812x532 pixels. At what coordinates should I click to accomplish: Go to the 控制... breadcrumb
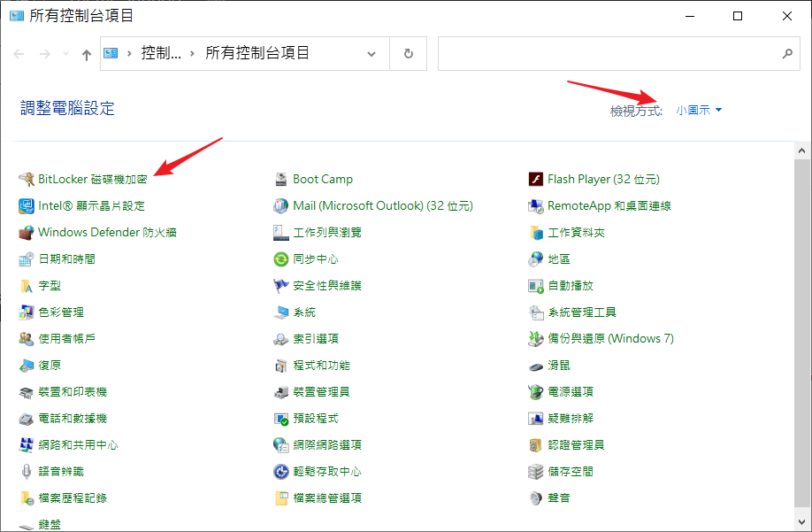click(161, 53)
